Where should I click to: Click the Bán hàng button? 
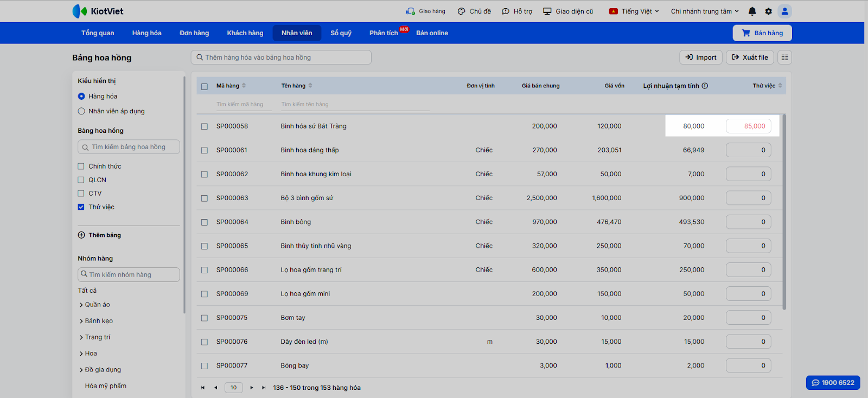(x=762, y=33)
